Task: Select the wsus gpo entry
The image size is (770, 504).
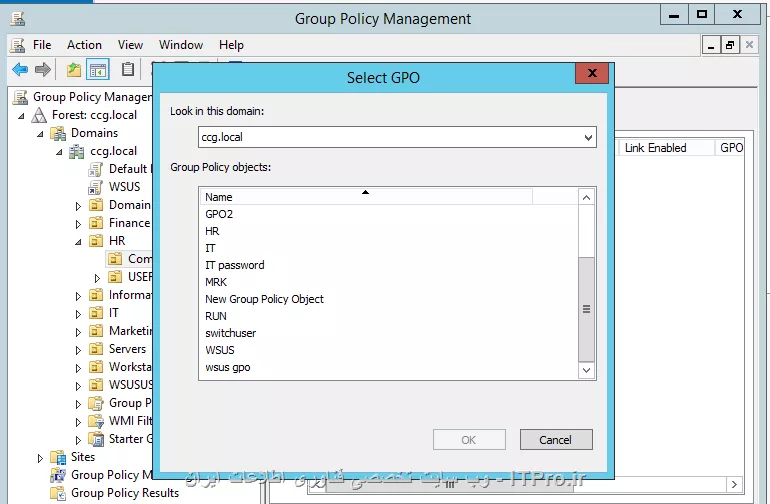Action: (x=228, y=367)
